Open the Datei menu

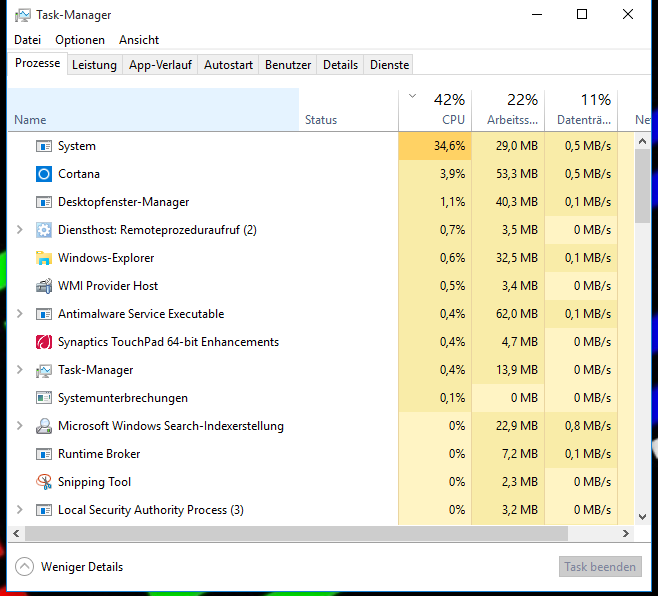(x=28, y=40)
